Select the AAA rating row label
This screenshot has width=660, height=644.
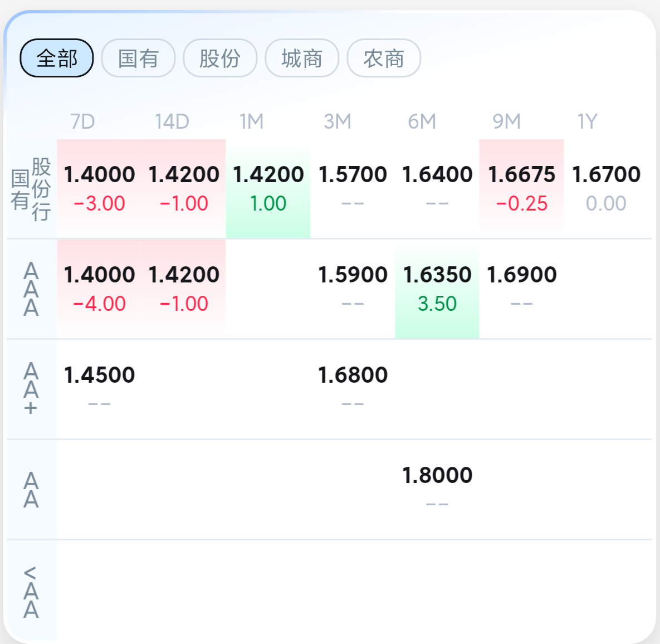pyautogui.click(x=31, y=289)
